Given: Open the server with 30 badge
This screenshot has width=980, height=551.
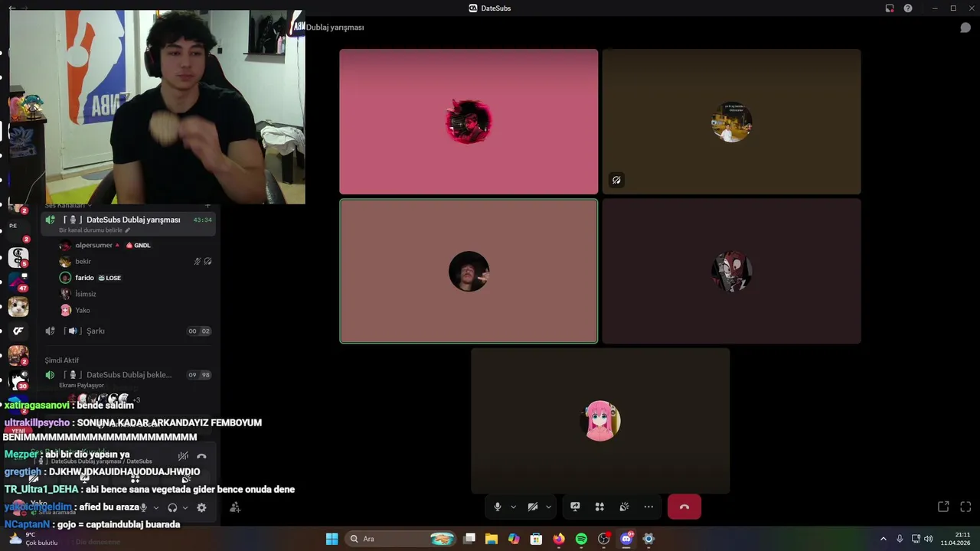Looking at the screenshot, I should 18,380.
